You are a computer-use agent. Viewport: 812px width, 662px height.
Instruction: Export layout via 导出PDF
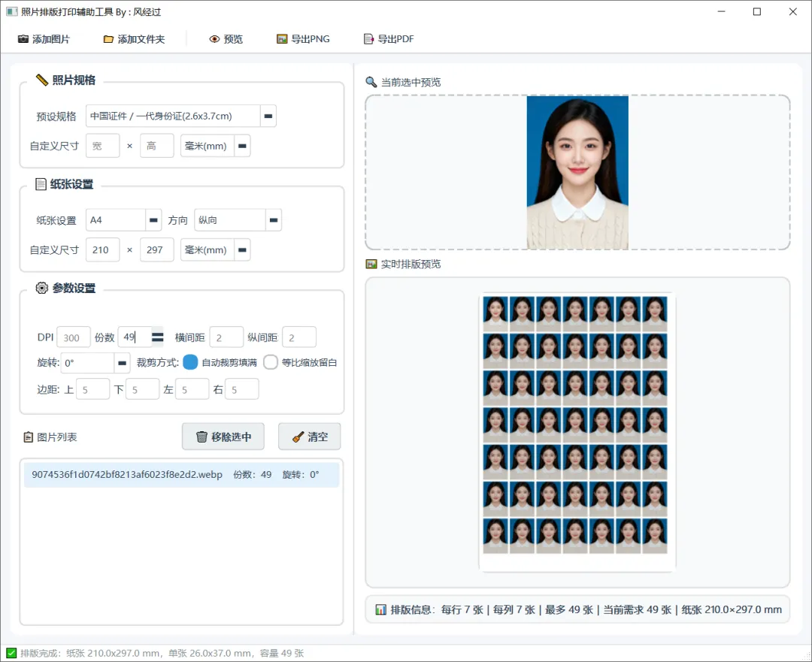click(x=389, y=39)
